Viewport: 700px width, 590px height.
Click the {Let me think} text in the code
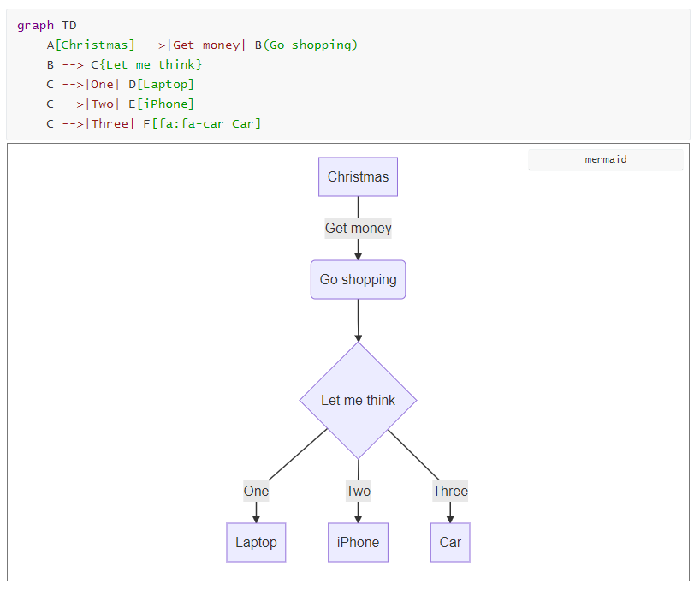click(151, 65)
